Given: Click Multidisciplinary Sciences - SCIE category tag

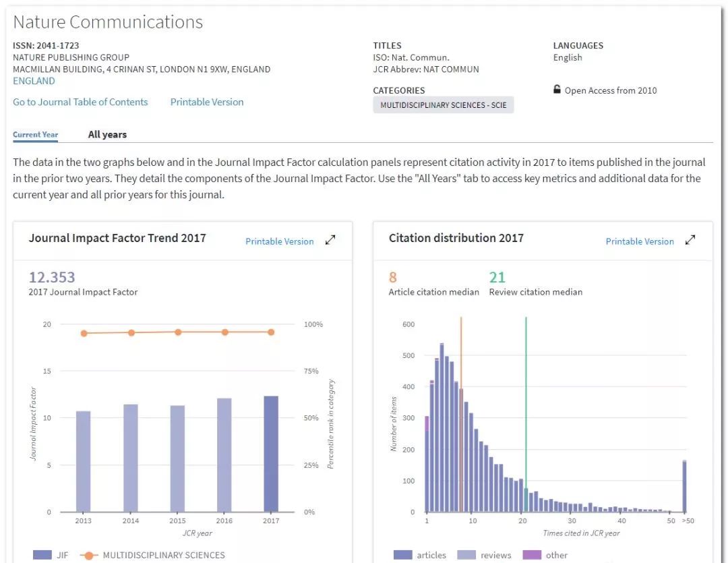Looking at the screenshot, I should [x=443, y=105].
